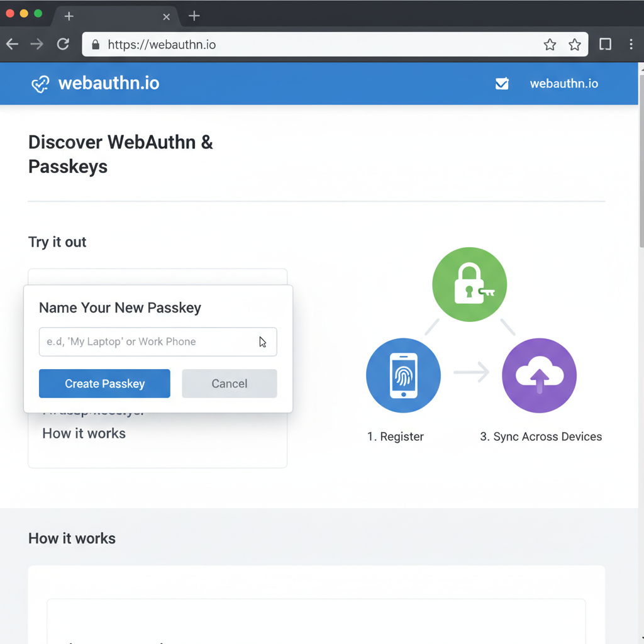The image size is (644, 644).
Task: Select the current browser tab
Action: 115,16
